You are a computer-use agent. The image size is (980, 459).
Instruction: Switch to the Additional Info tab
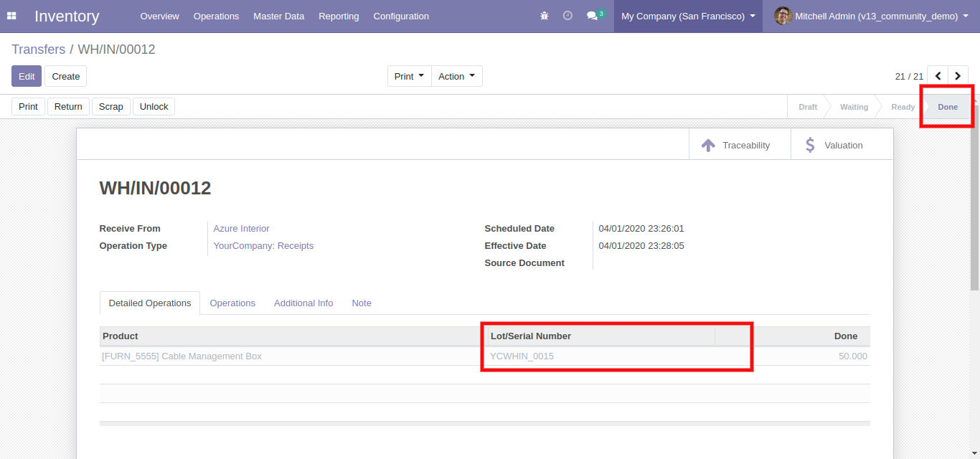coord(303,303)
